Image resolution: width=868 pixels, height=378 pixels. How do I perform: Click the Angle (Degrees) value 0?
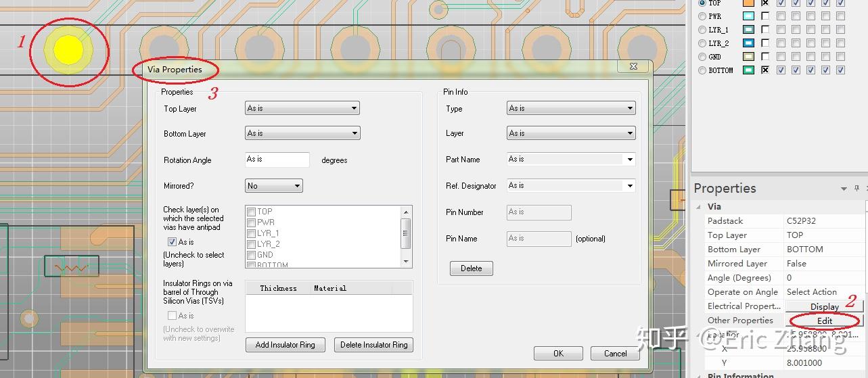(x=789, y=278)
